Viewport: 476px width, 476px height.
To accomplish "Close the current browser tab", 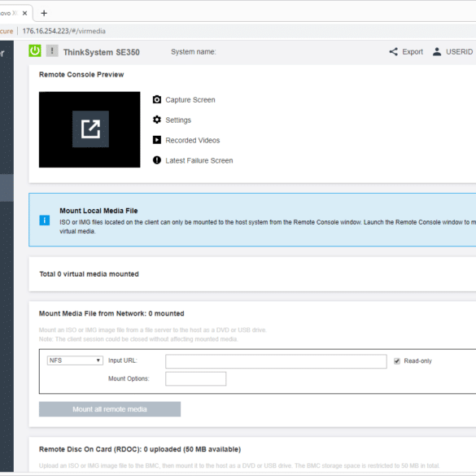I will 25,13.
